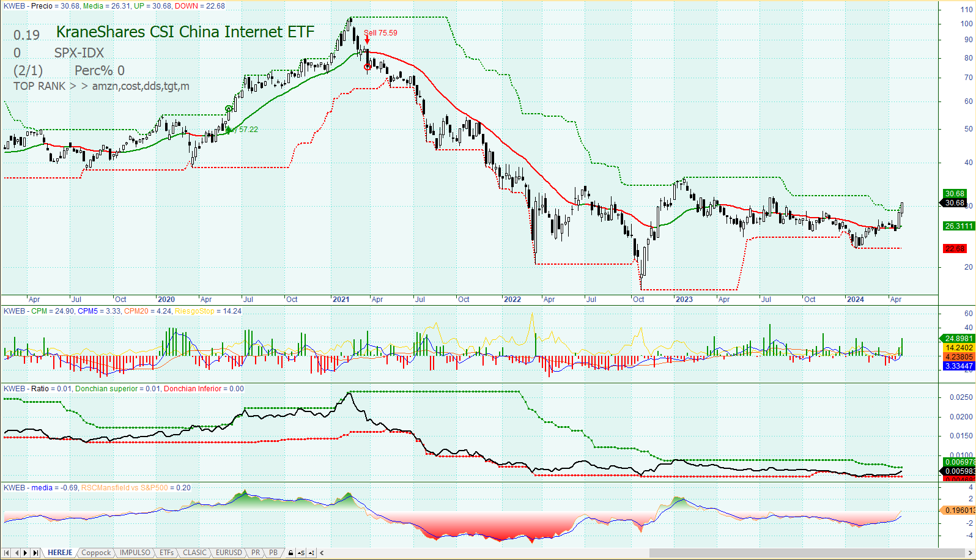
Task: Open the HEREJE sheet tab
Action: coord(60,553)
